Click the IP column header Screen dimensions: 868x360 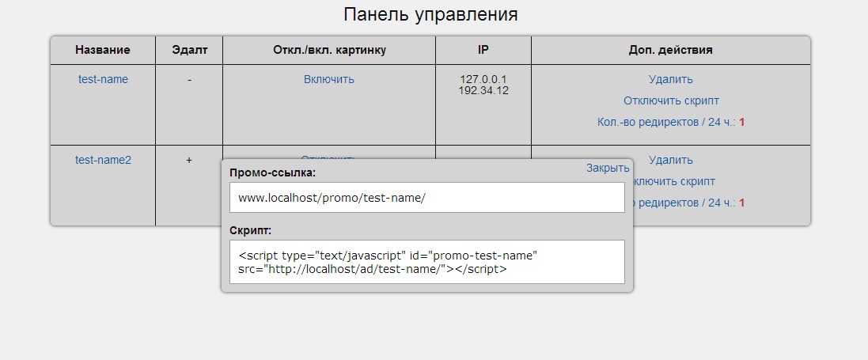tap(483, 50)
